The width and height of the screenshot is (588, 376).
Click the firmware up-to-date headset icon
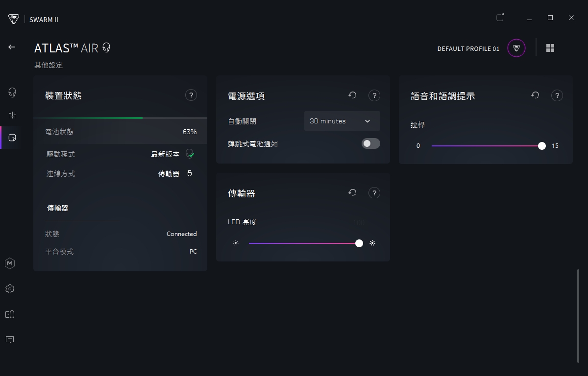click(x=190, y=154)
